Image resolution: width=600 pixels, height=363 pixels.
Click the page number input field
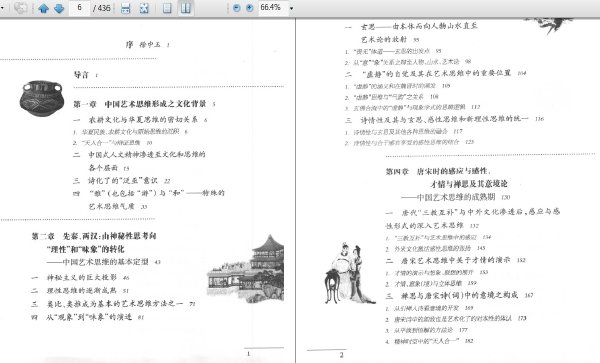click(x=79, y=8)
